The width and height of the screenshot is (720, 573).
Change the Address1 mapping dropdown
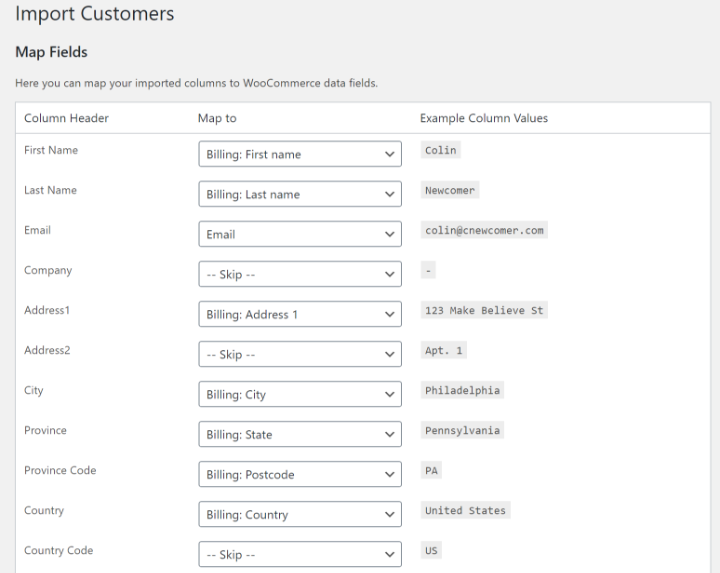click(x=300, y=314)
